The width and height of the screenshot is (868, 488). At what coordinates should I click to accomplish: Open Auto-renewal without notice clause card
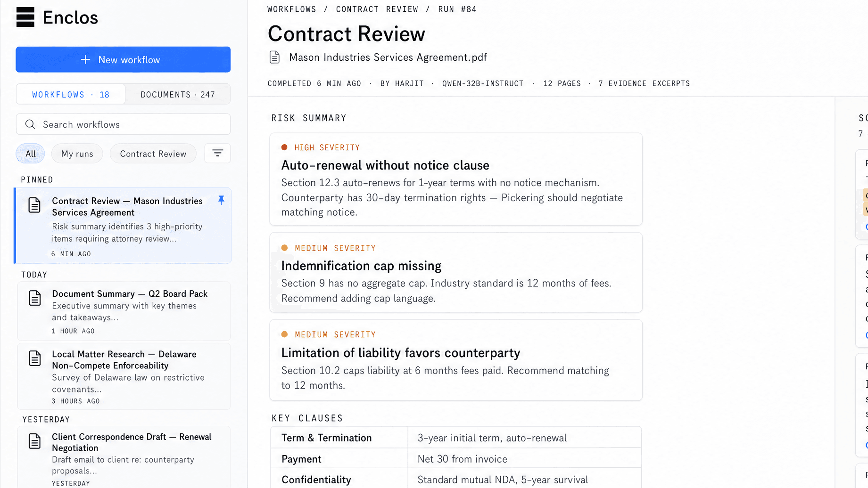(456, 179)
